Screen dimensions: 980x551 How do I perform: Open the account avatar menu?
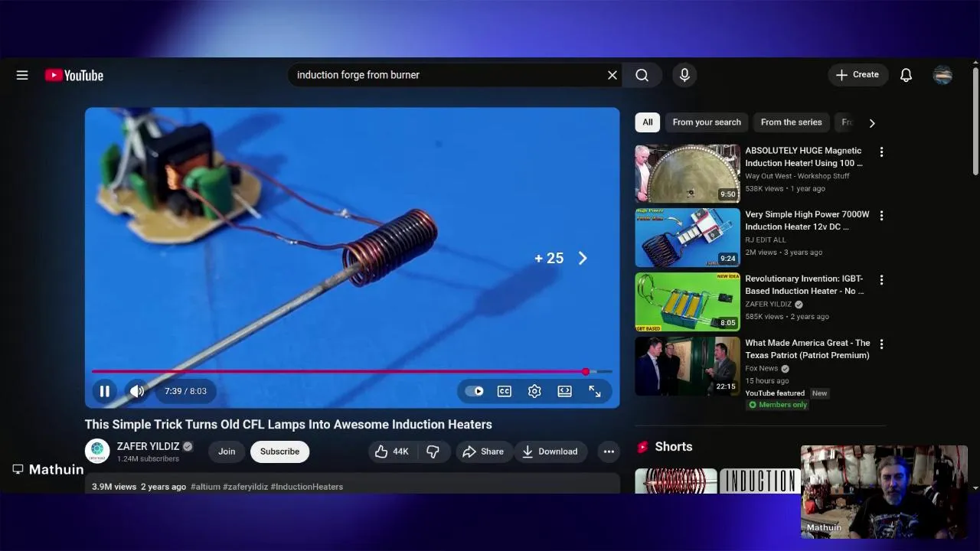[x=942, y=75]
